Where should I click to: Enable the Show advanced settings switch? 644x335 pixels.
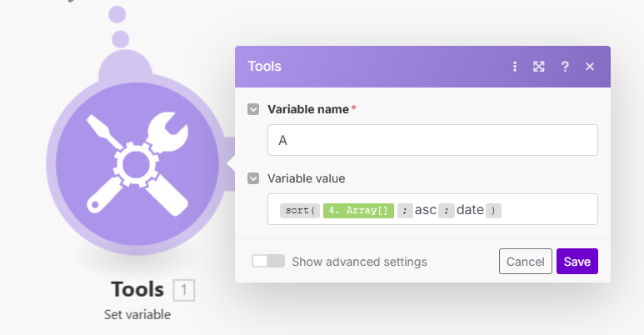[268, 262]
